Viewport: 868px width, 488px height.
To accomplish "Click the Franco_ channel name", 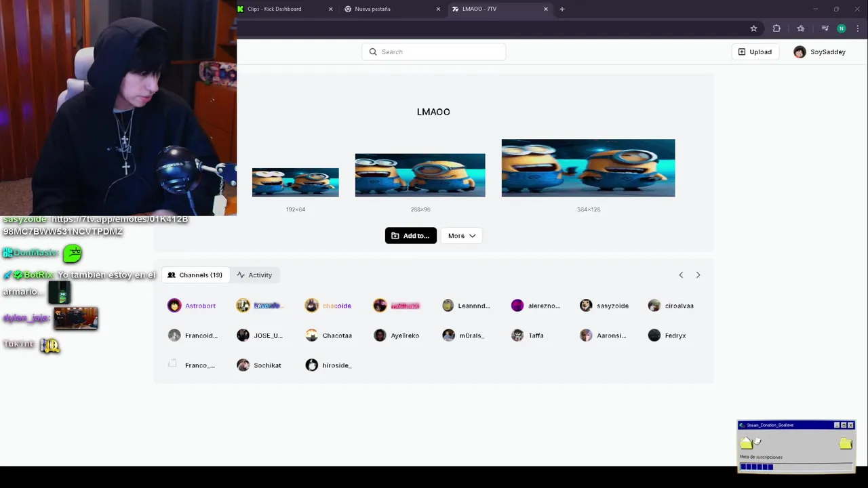I will [200, 365].
